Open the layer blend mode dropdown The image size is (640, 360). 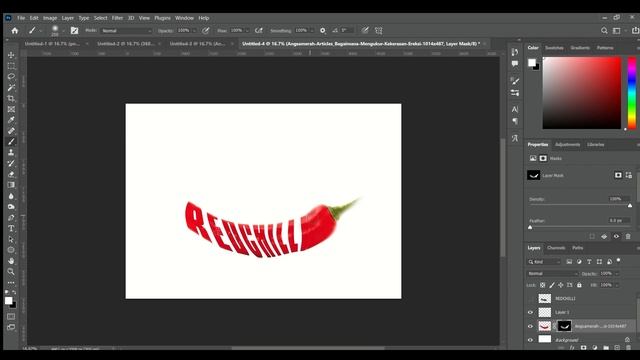[552, 273]
